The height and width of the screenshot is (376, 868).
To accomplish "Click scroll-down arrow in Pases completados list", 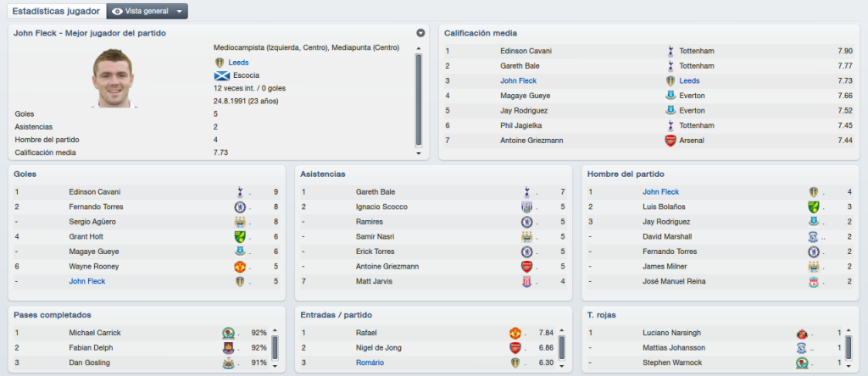I will (275, 366).
